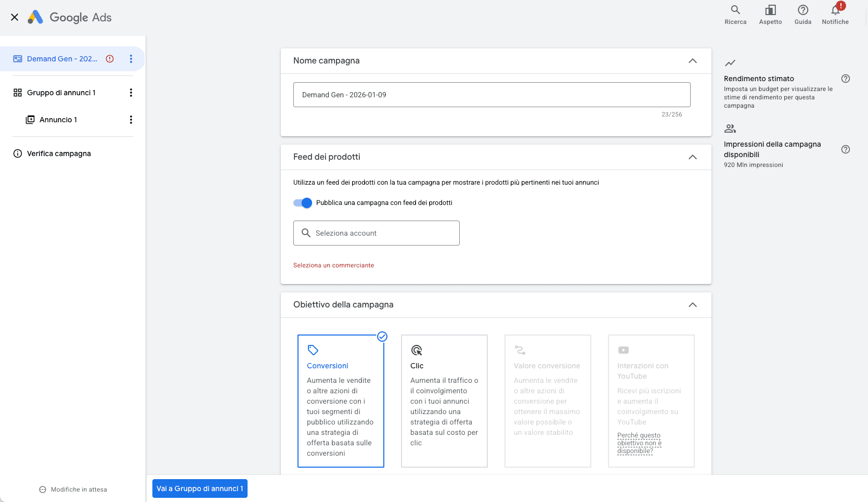Open the three-dot menu for Demand Gen campaign
The height and width of the screenshot is (502, 868).
point(131,59)
